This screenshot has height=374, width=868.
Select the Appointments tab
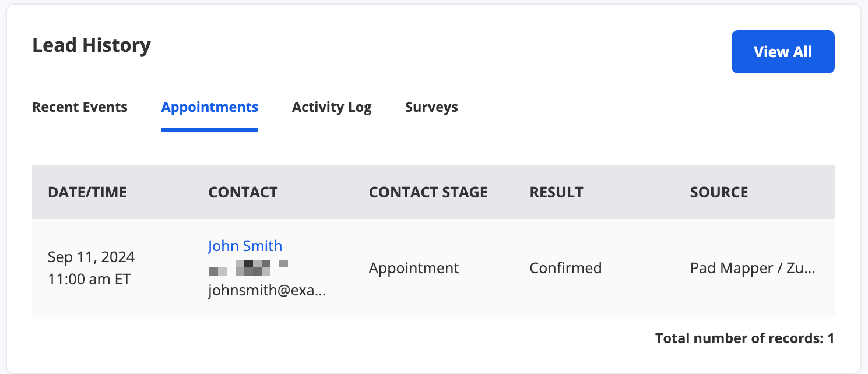pyautogui.click(x=210, y=107)
